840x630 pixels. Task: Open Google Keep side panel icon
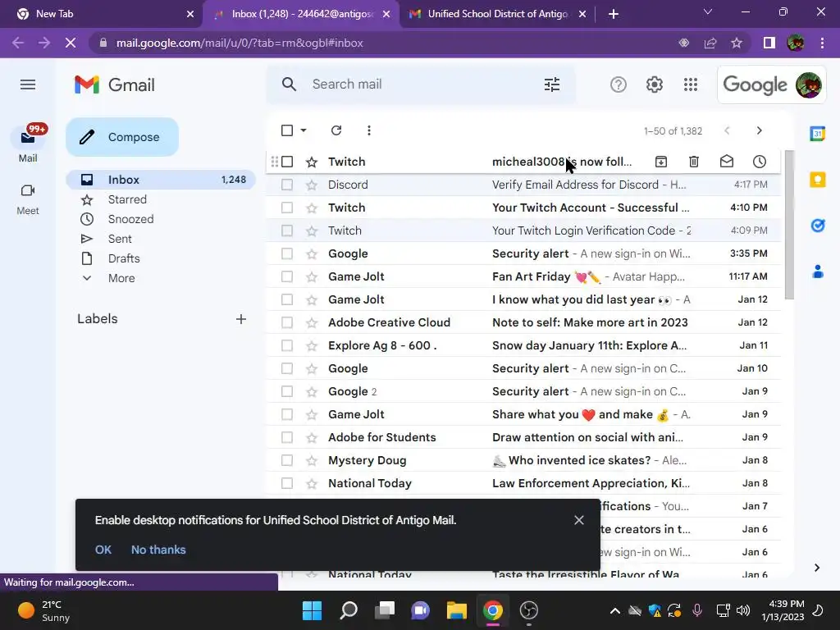click(x=818, y=180)
